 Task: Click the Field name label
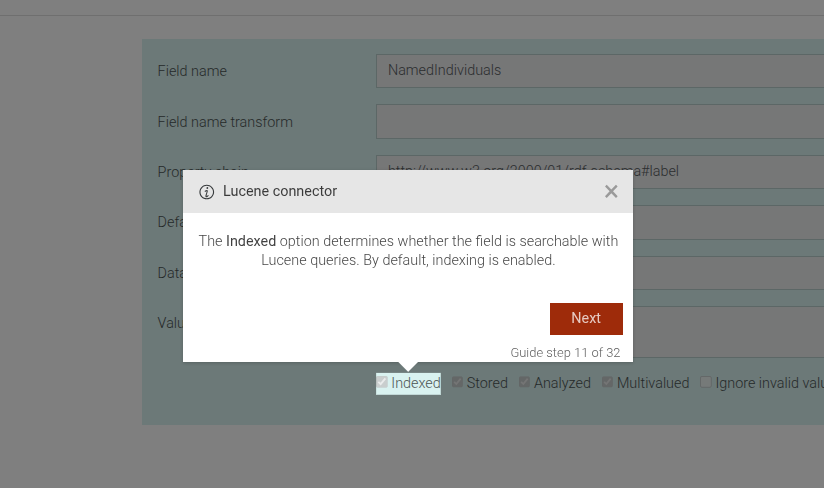pyautogui.click(x=192, y=71)
